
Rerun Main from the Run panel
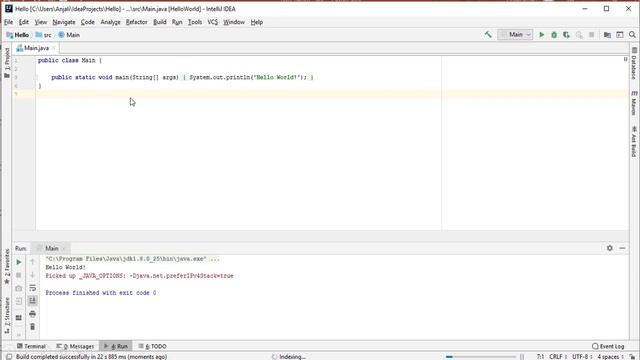click(x=19, y=262)
